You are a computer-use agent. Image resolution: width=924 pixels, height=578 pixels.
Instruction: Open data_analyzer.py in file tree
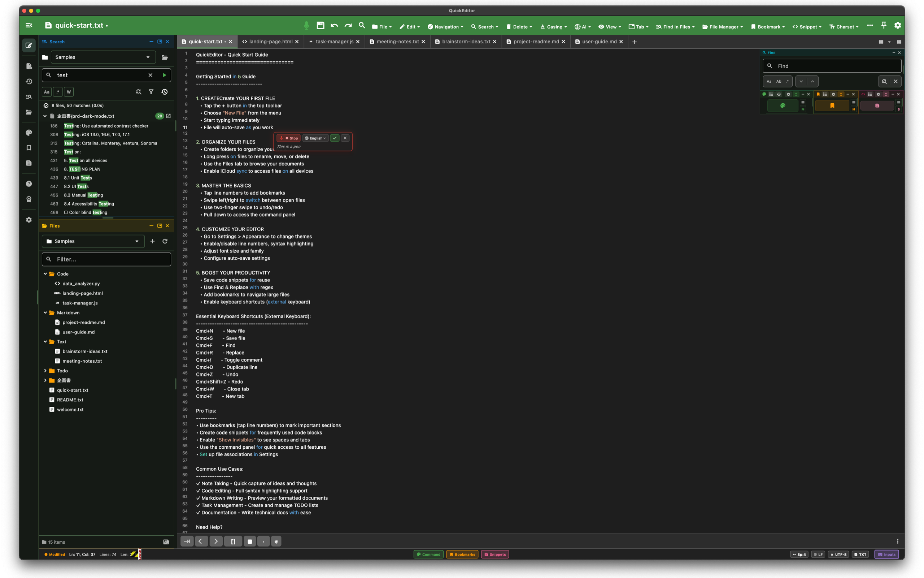coord(81,284)
